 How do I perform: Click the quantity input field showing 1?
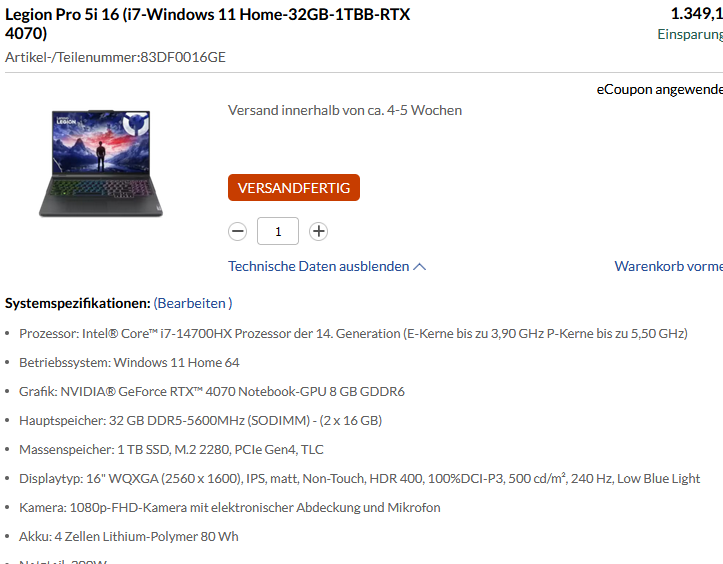point(278,231)
